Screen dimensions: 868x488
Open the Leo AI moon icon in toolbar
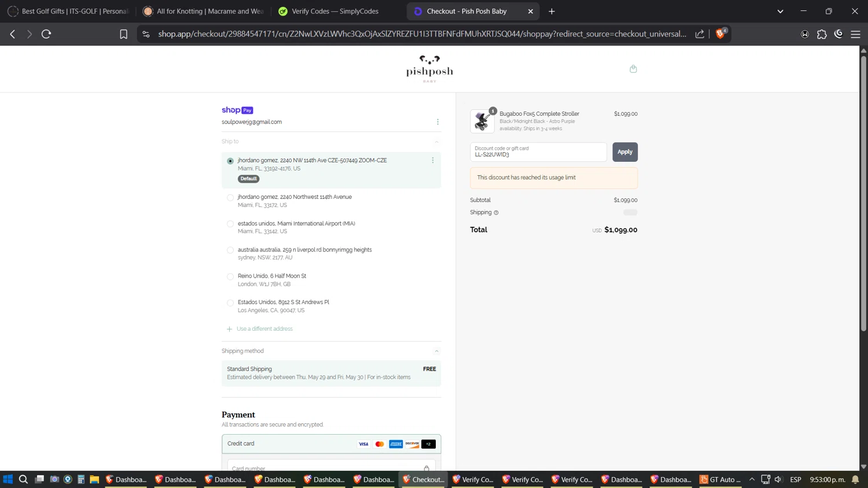838,34
